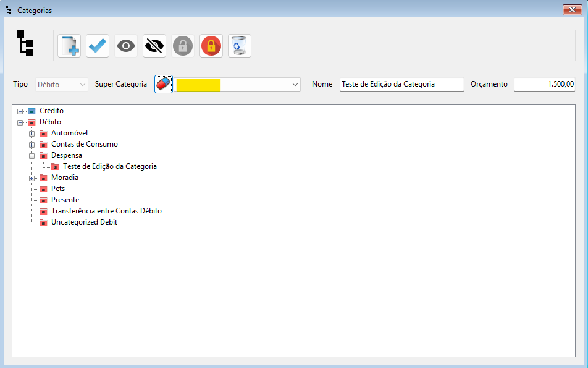This screenshot has width=588, height=368.
Task: Click the blue checkmark save icon
Action: click(98, 46)
